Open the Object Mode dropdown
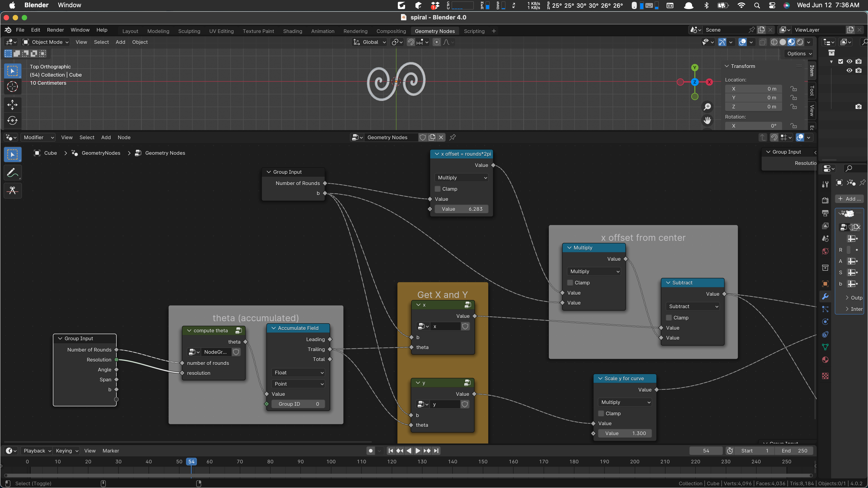This screenshot has height=488, width=868. (45, 42)
